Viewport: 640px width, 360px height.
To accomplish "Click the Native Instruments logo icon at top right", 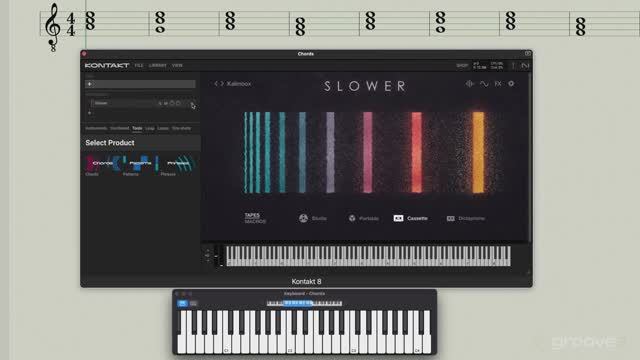I will [525, 65].
